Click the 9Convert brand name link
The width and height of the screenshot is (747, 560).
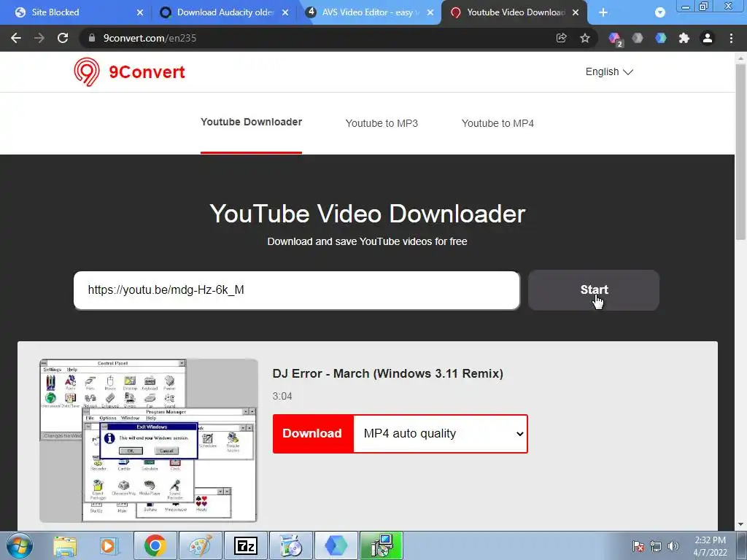pyautogui.click(x=147, y=72)
